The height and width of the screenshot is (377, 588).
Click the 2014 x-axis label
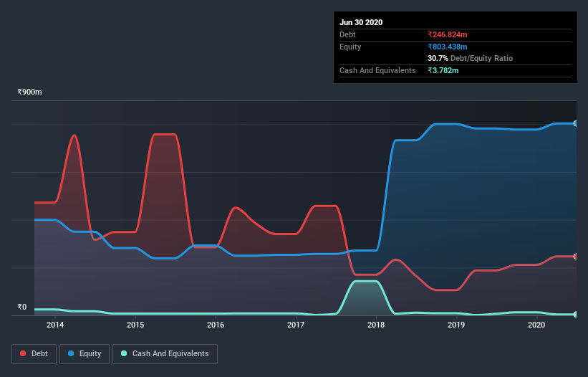(55, 325)
